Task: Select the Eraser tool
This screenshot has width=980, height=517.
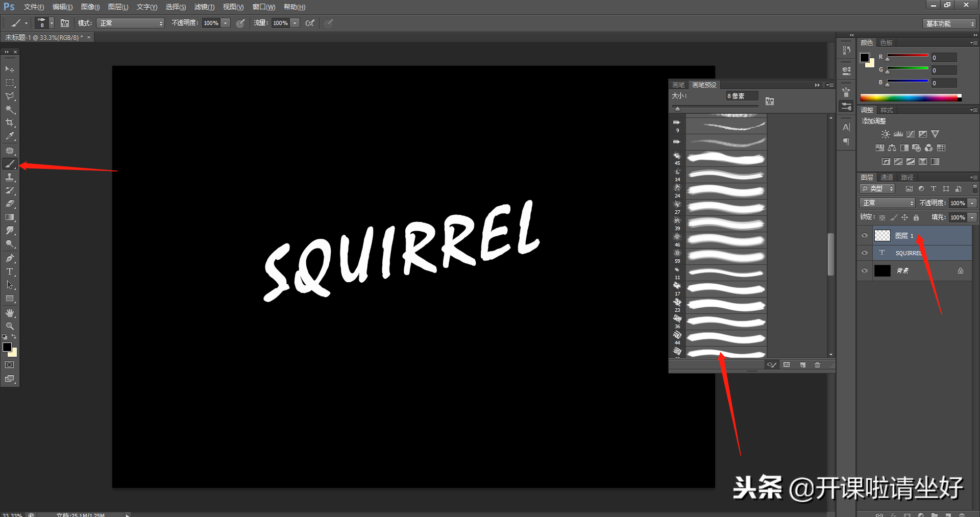Action: [10, 204]
